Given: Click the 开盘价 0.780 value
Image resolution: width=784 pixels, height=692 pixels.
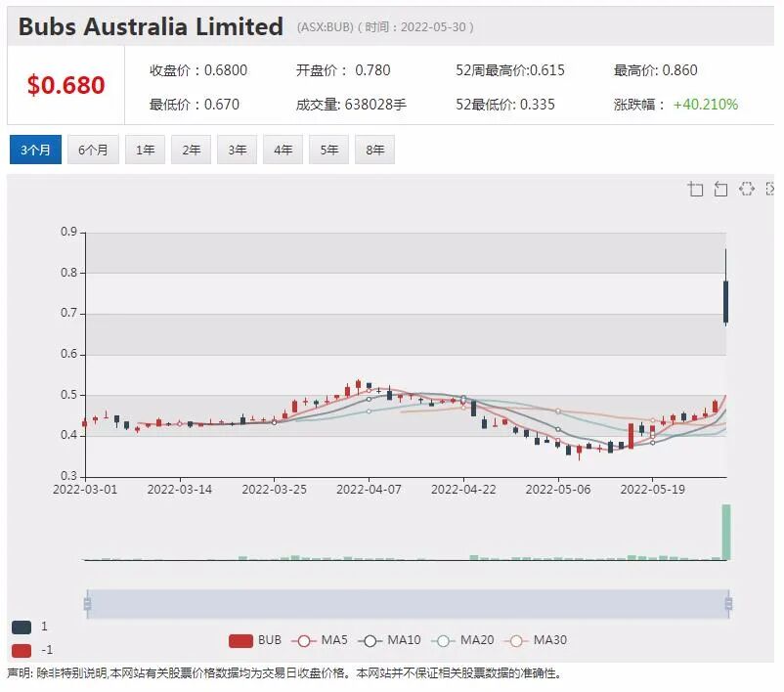Looking at the screenshot, I should pos(343,70).
